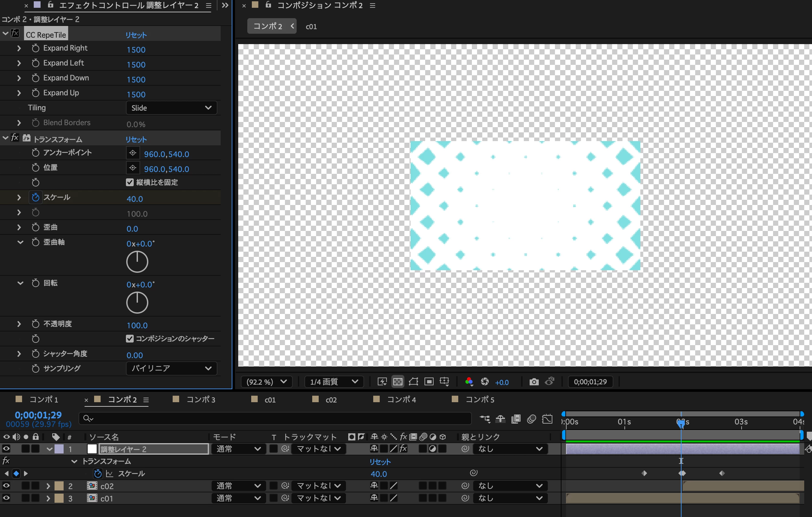Click リセット for CC RepeTile effect
The width and height of the screenshot is (812, 517).
(x=136, y=35)
